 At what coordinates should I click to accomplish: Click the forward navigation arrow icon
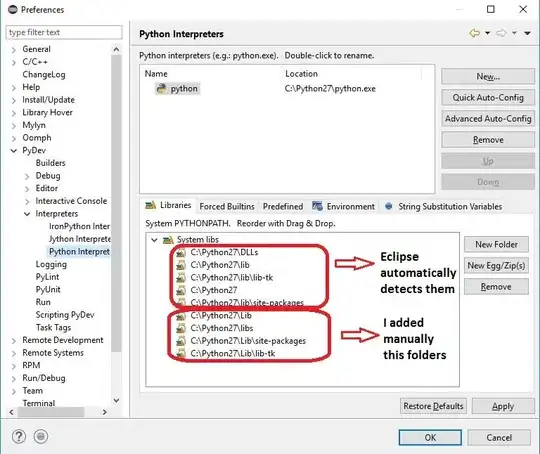[501, 33]
